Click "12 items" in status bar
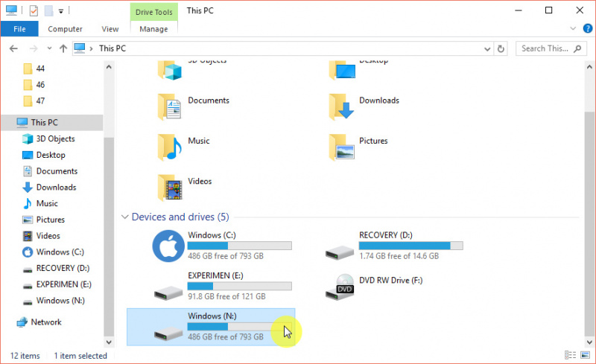 [x=25, y=356]
